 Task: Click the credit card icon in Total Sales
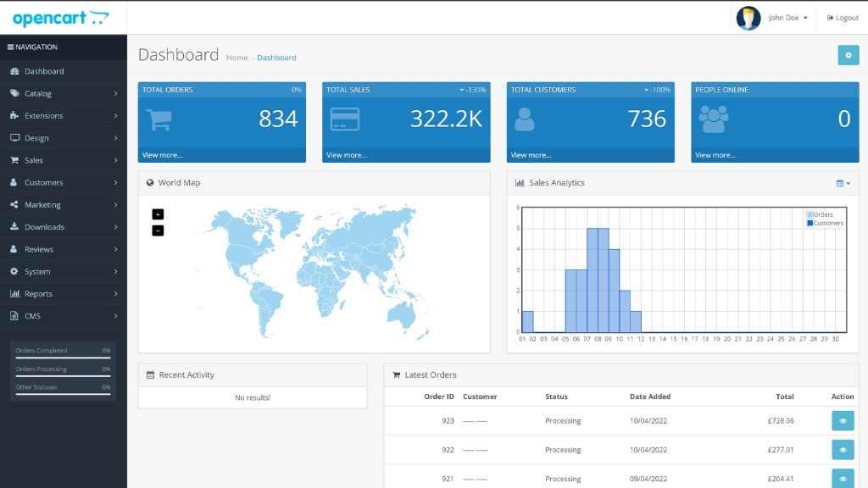coord(344,119)
